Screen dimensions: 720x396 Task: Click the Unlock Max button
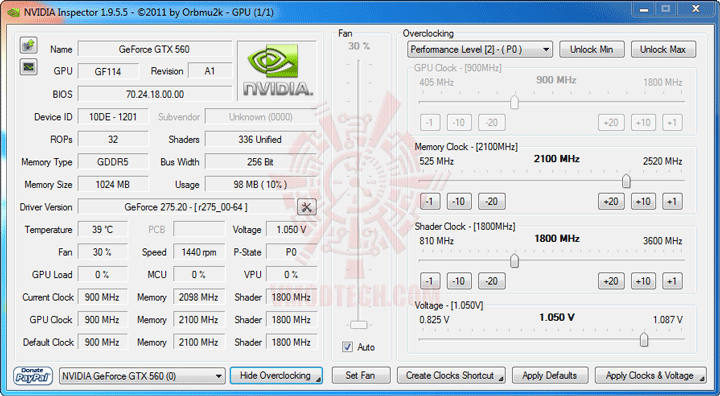(x=663, y=49)
